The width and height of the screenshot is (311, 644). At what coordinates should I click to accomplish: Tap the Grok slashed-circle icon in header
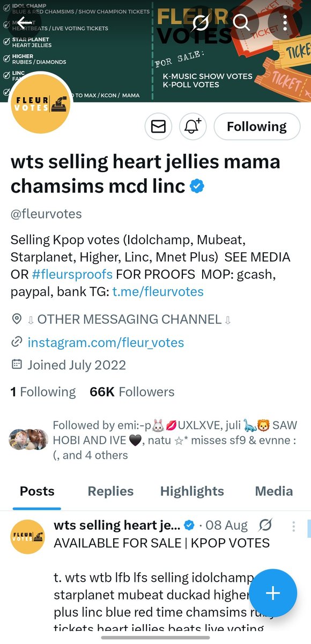pyautogui.click(x=200, y=23)
